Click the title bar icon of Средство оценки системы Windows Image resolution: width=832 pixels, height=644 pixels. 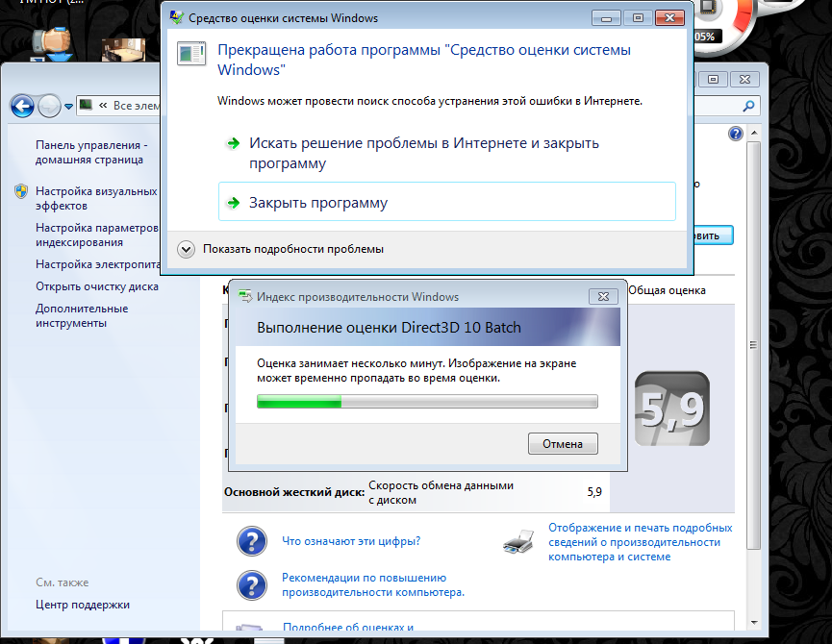pyautogui.click(x=177, y=17)
